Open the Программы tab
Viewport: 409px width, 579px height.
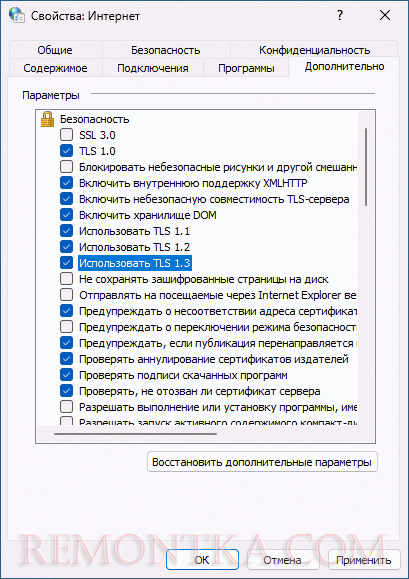coord(246,68)
